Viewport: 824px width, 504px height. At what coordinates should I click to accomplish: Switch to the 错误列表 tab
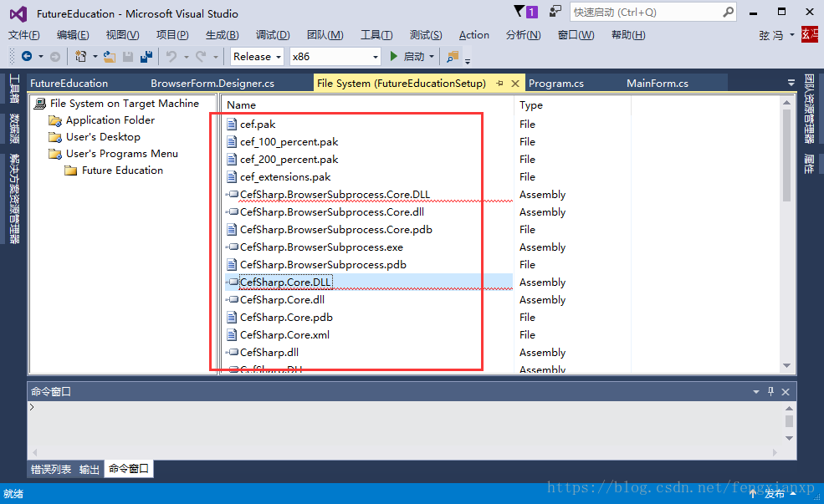coord(51,470)
